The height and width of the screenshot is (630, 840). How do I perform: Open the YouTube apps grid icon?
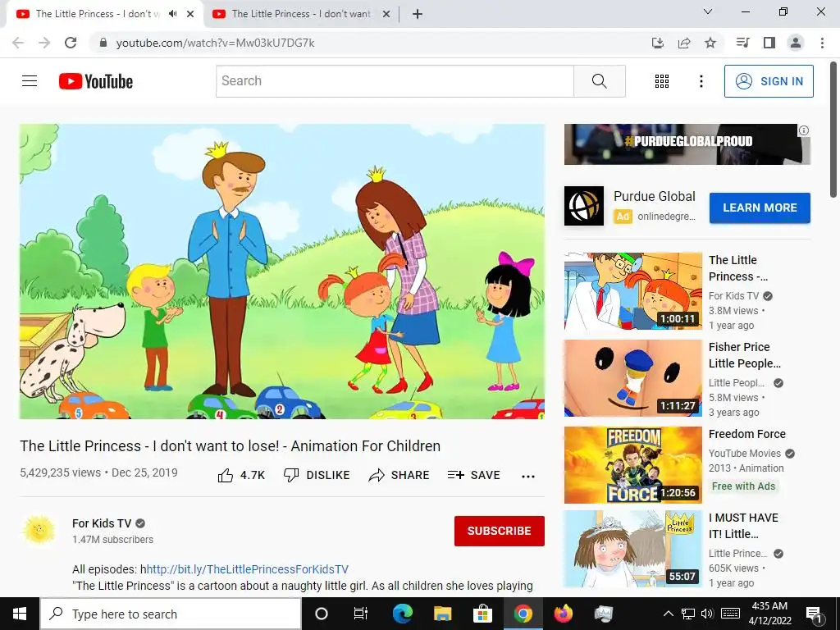[662, 81]
